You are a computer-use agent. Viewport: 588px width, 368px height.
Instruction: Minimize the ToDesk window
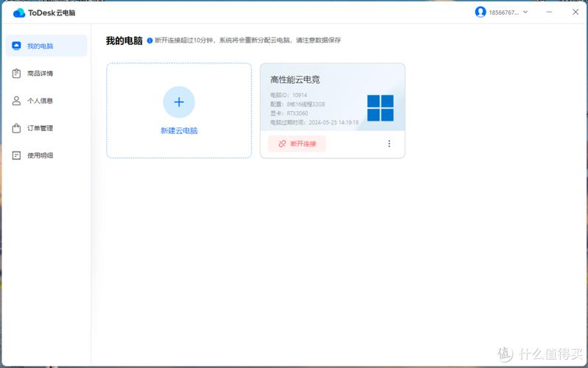(x=549, y=12)
